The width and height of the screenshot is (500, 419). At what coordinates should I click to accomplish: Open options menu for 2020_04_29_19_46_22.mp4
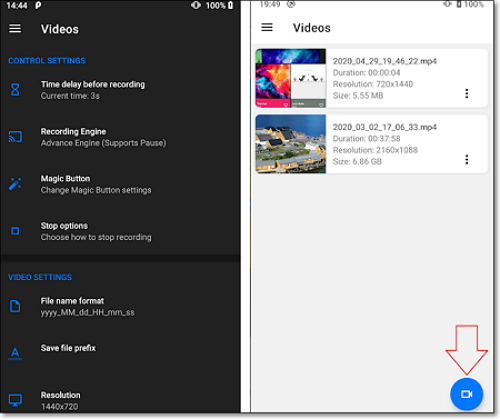466,94
